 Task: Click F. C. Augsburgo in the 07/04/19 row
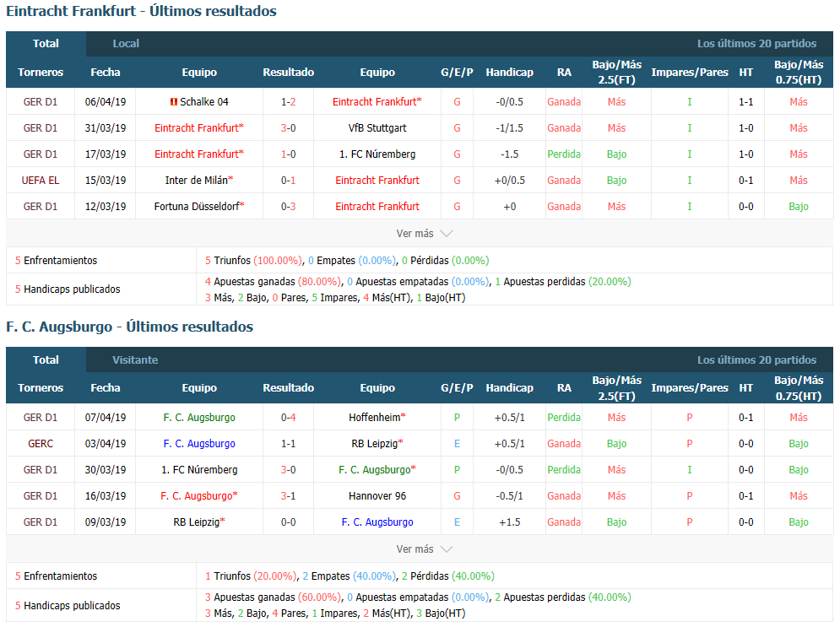pyautogui.click(x=199, y=418)
